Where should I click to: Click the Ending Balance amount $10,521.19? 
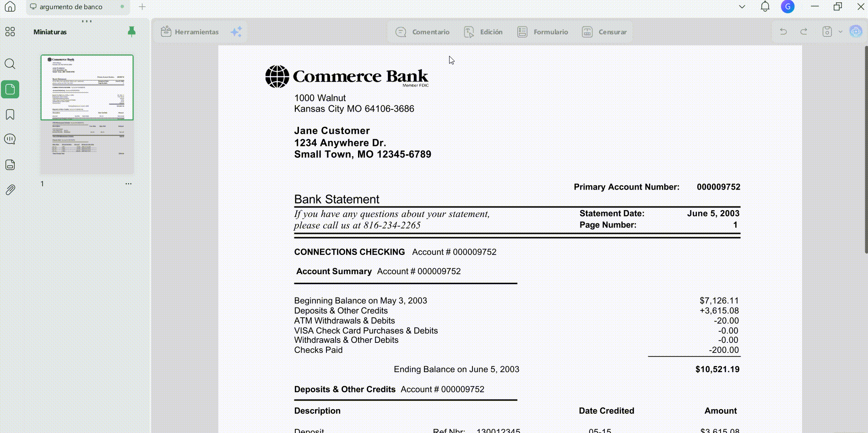point(717,369)
